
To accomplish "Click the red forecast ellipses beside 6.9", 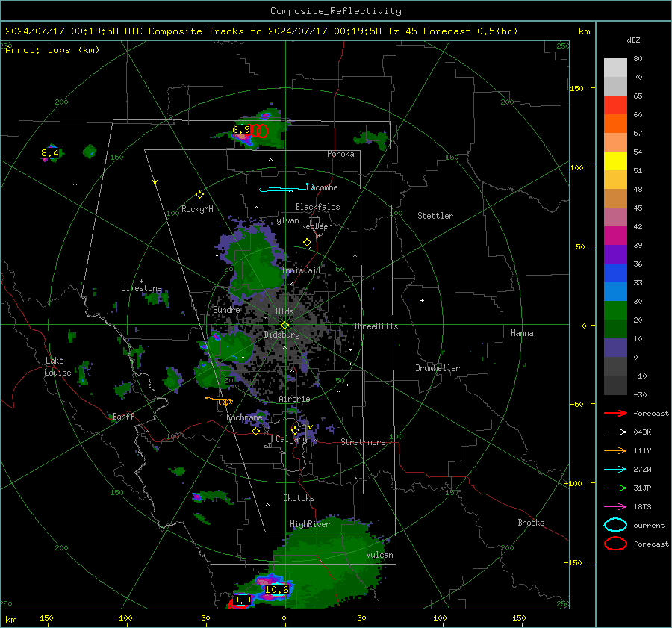I will pos(258,131).
